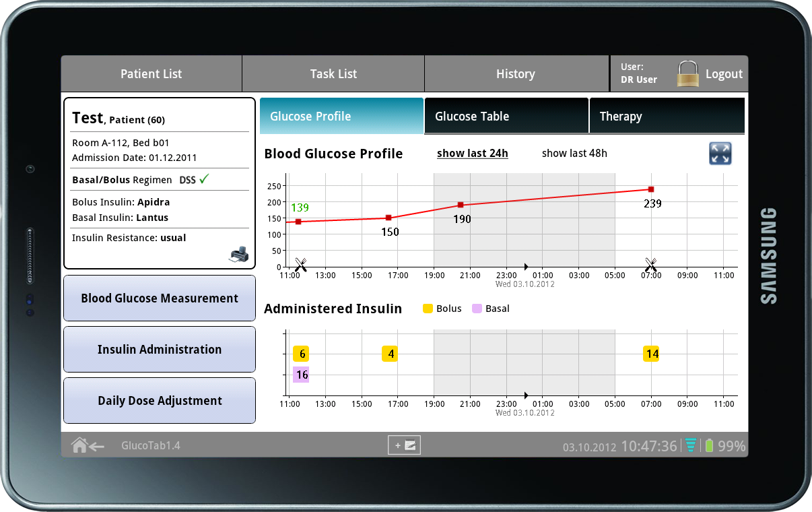Image resolution: width=812 pixels, height=512 pixels.
Task: Click the 'User: DR User' label
Action: pos(639,73)
